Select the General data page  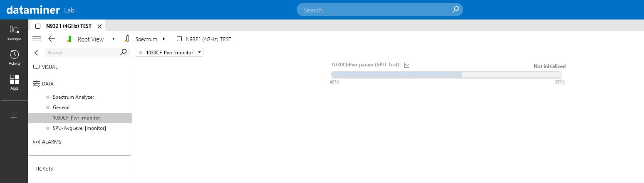point(61,107)
